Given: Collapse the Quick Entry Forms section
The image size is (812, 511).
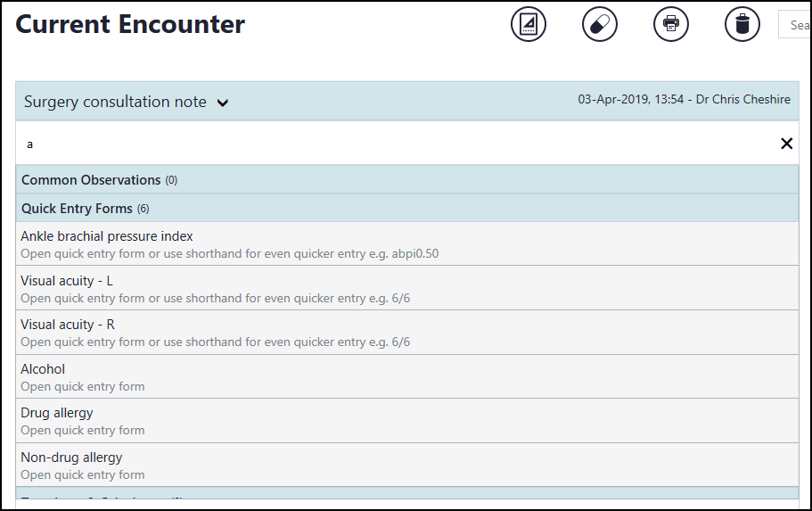Looking at the screenshot, I should pos(85,209).
